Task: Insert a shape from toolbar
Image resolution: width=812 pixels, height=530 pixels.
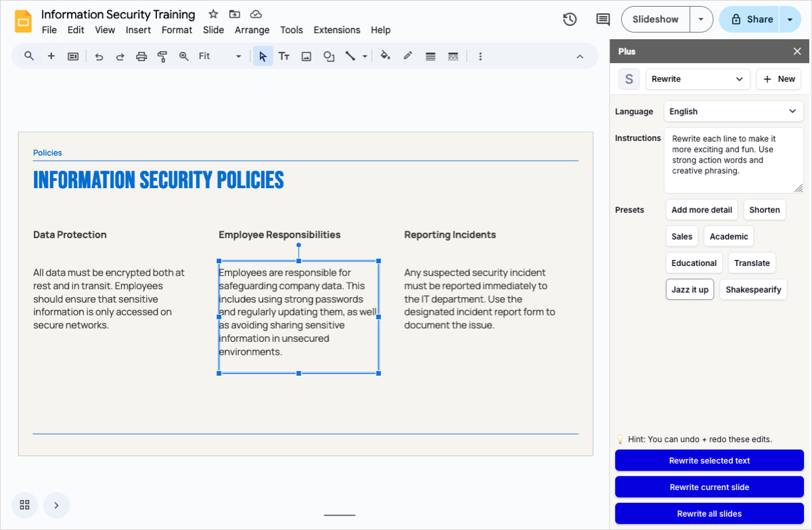Action: (x=329, y=56)
